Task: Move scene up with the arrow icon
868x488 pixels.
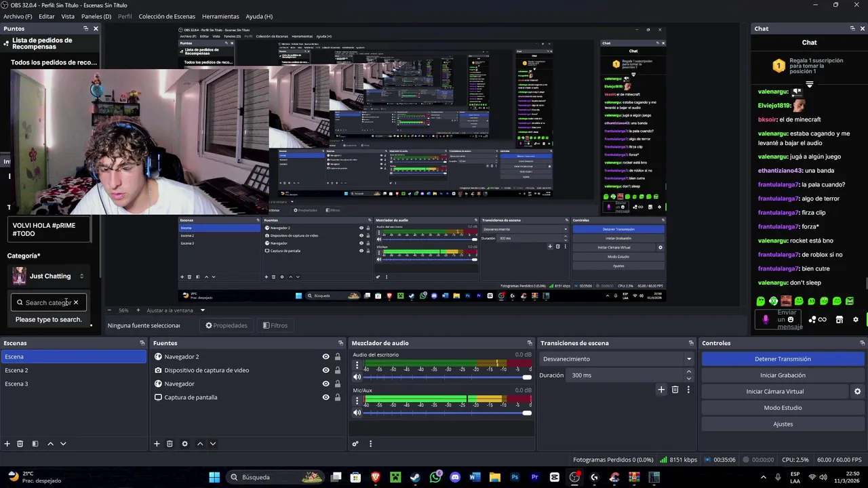Action: click(50, 444)
